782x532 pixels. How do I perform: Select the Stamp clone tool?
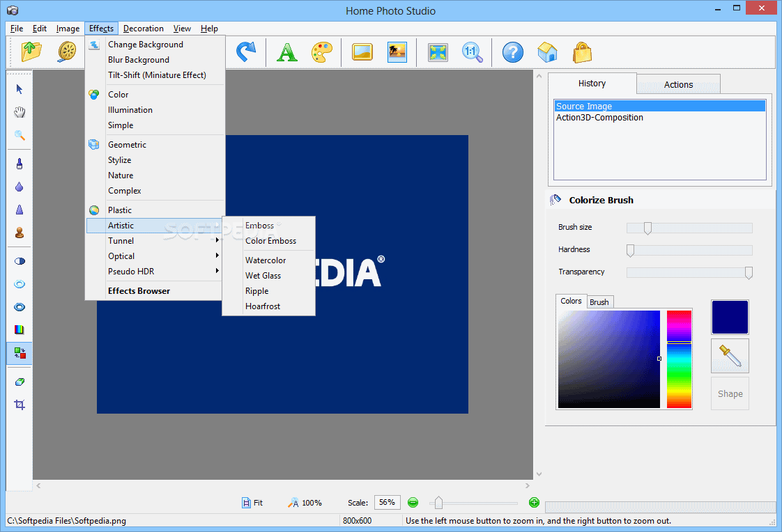tap(20, 233)
